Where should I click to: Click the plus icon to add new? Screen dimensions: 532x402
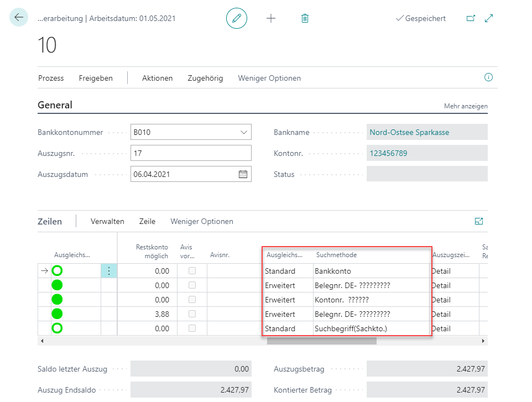[x=271, y=18]
